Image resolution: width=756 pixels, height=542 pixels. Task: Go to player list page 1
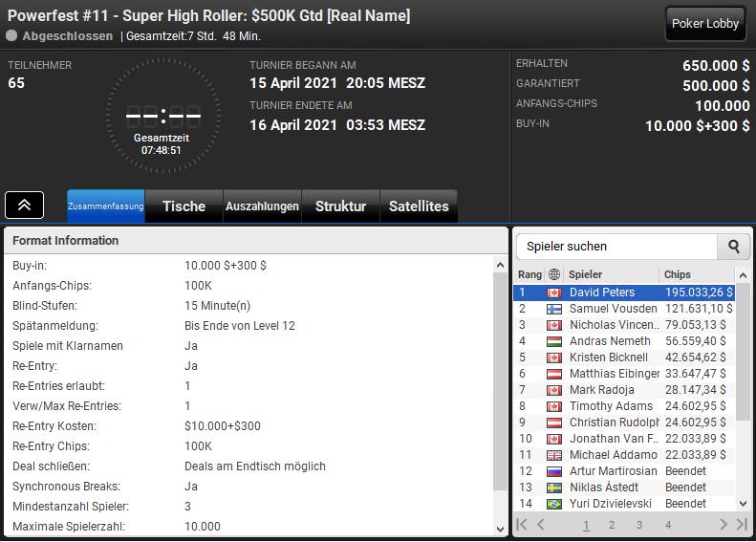coord(585,525)
